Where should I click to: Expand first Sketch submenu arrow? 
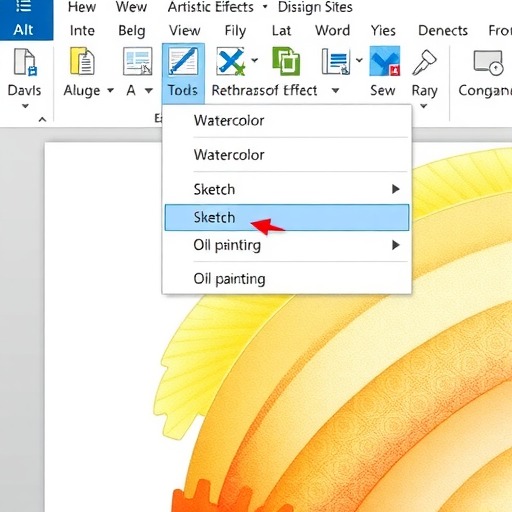(x=396, y=189)
